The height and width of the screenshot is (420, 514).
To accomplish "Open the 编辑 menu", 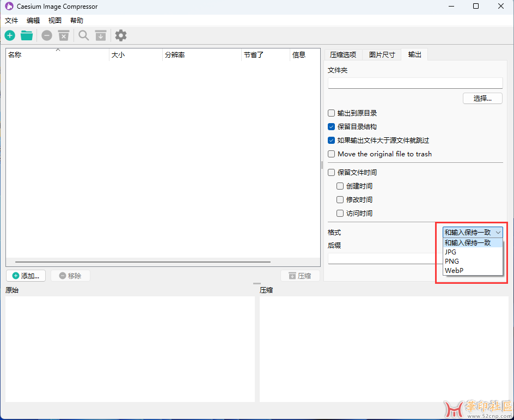I will [33, 20].
